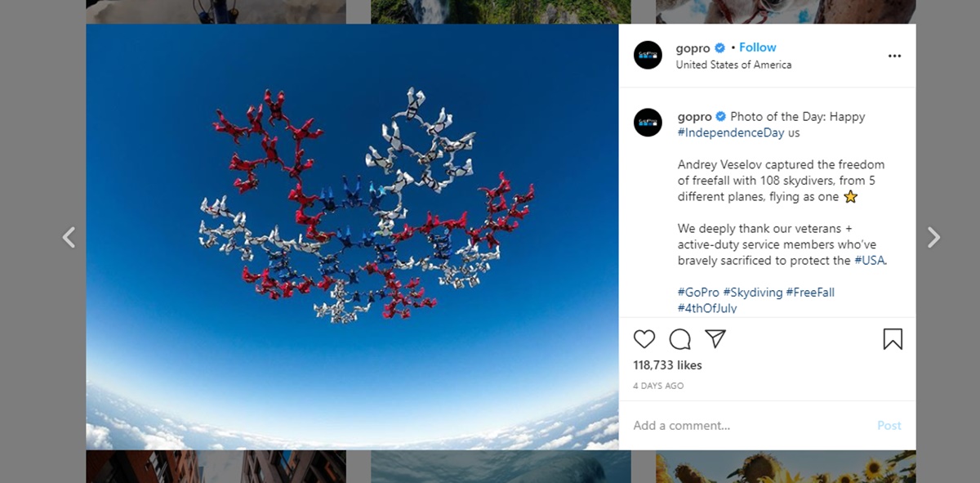Open the sunflower thumbnail behind the post
Screen dimensions: 980x483
[x=786, y=467]
